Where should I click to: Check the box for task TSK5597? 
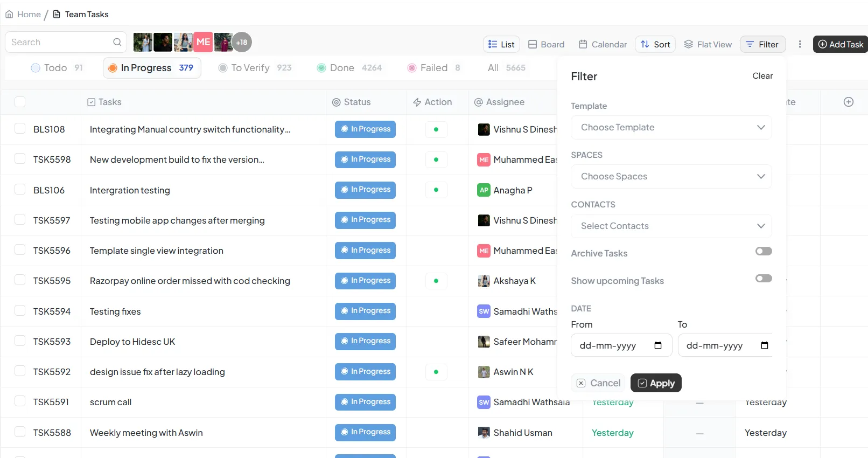click(x=20, y=219)
